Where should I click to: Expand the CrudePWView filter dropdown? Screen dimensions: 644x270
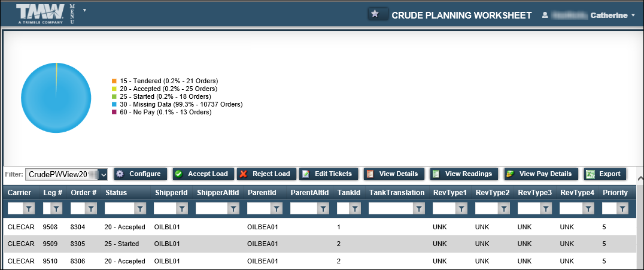tap(104, 174)
